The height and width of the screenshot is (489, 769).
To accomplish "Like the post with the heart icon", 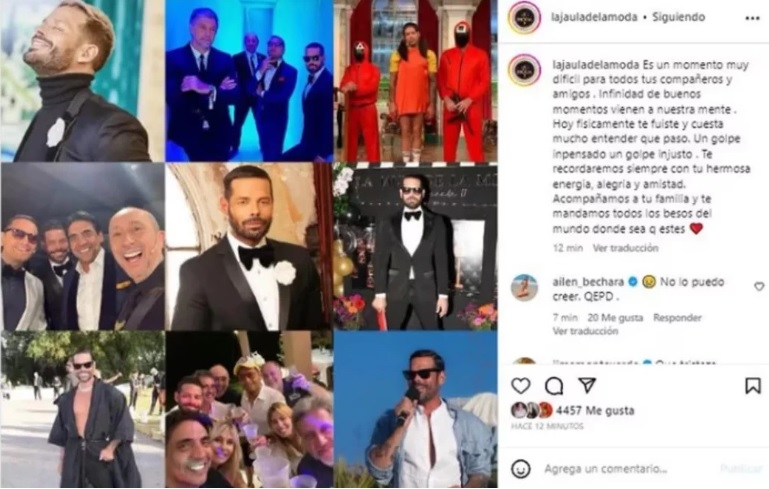I will 520,386.
